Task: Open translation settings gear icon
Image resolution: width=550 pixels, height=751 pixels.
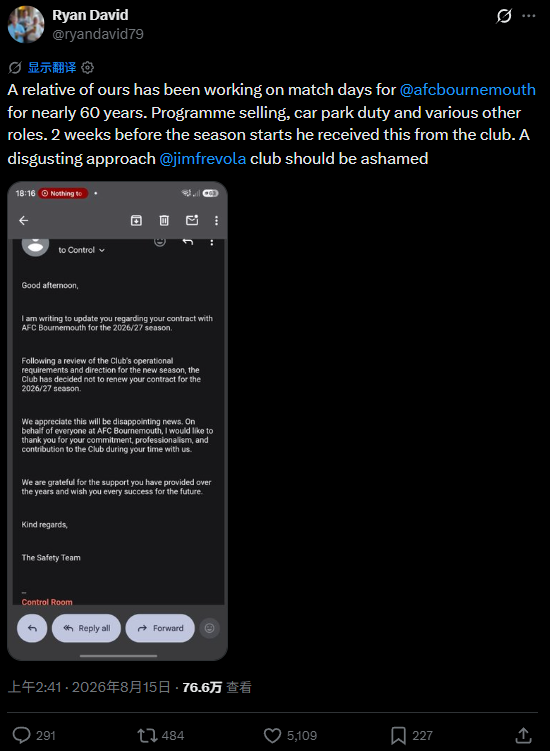Action: point(87,68)
